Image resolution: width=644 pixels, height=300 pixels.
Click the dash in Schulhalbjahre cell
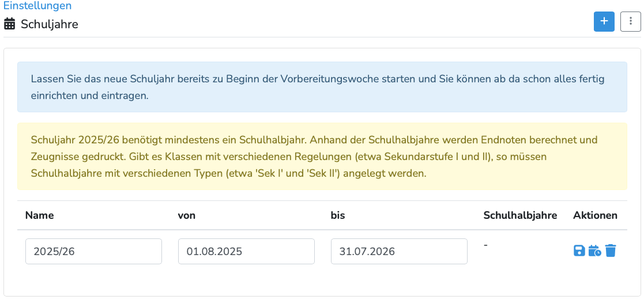485,245
